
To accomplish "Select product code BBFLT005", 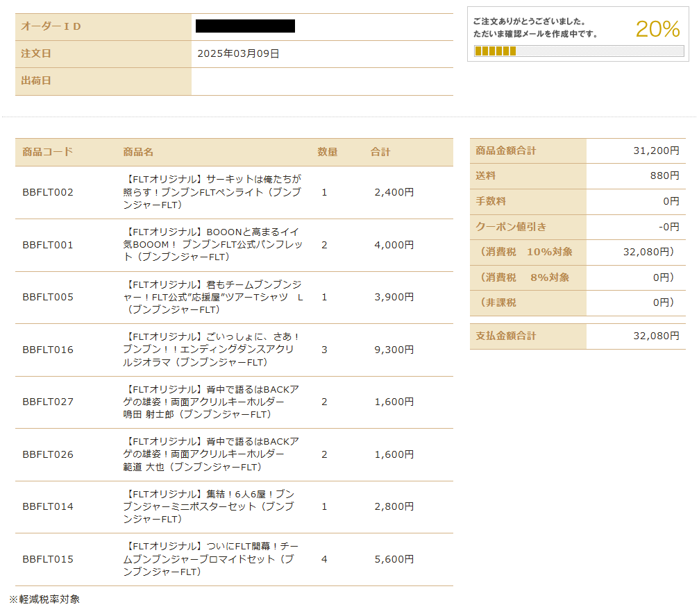I will click(48, 297).
